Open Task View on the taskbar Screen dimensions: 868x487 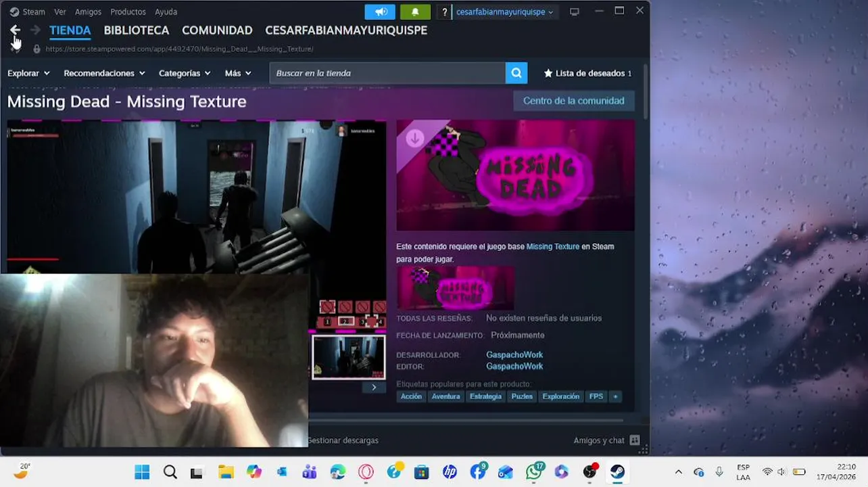point(197,472)
